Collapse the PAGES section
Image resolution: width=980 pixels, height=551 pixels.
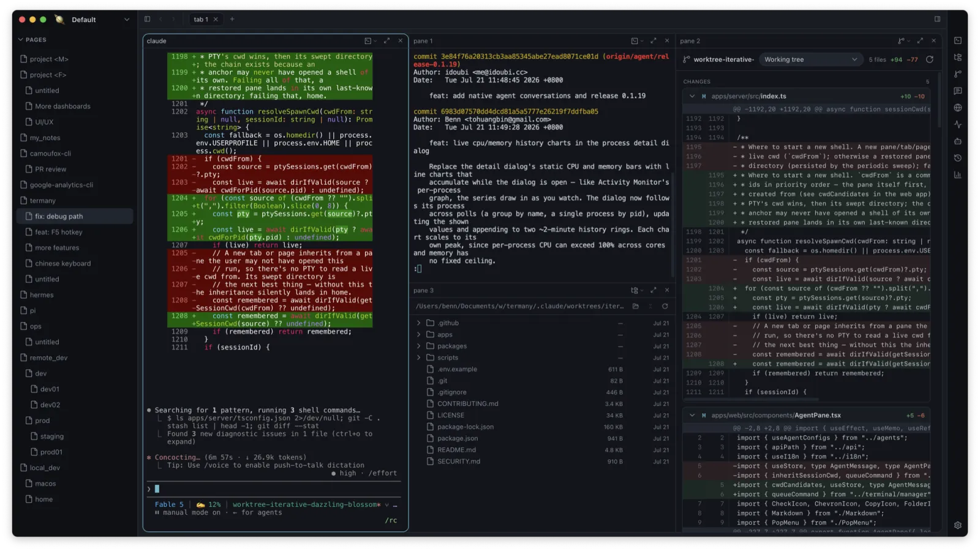(32, 40)
